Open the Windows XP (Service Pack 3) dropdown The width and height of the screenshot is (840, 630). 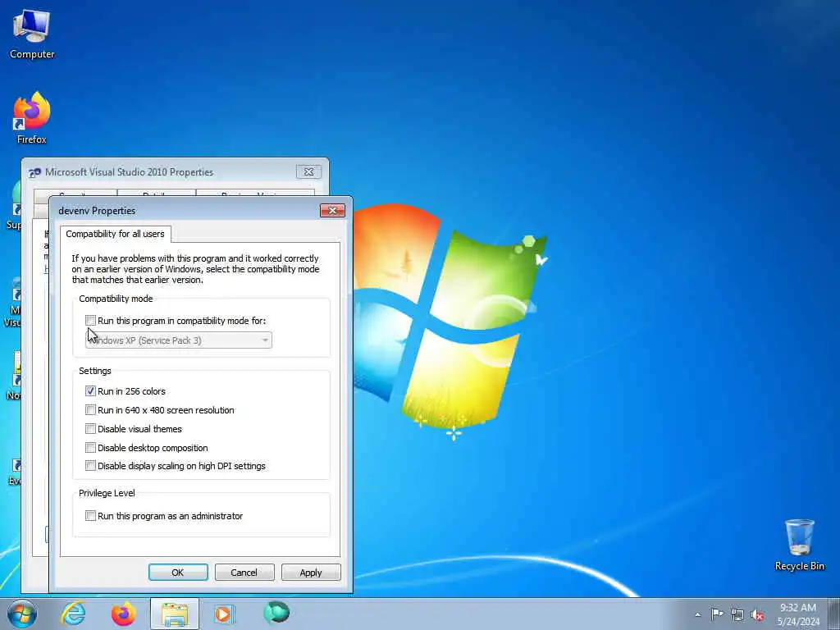coord(178,340)
